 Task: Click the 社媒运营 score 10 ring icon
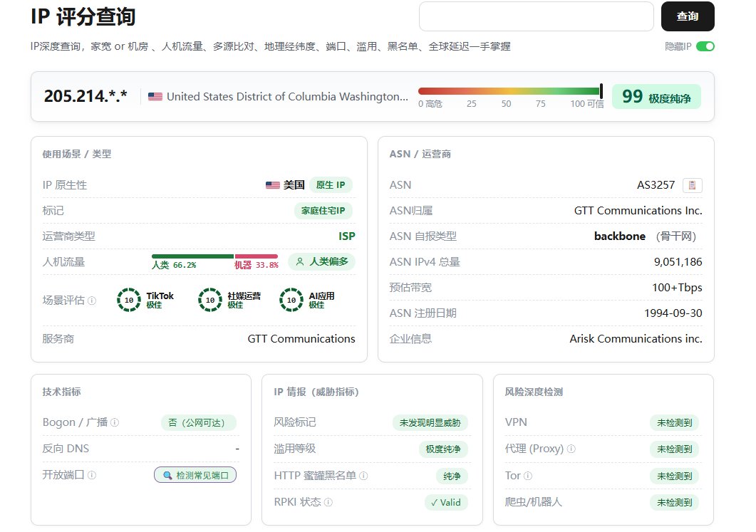pyautogui.click(x=210, y=300)
